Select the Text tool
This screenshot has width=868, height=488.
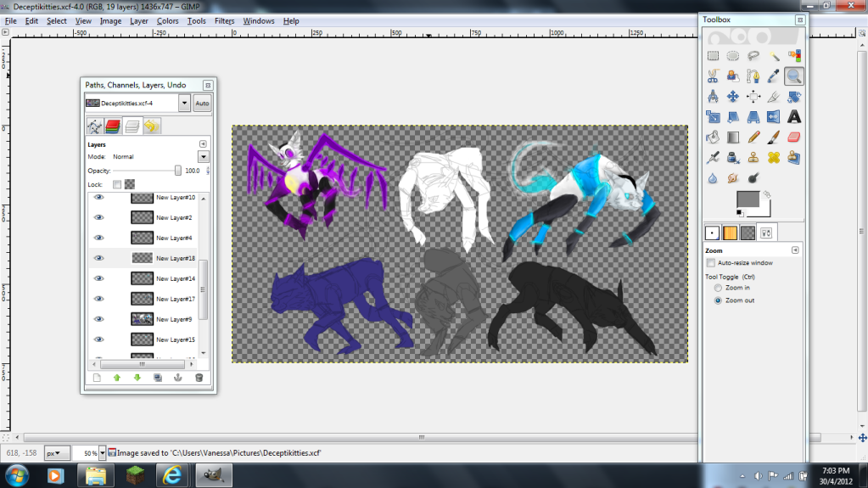[x=794, y=117]
